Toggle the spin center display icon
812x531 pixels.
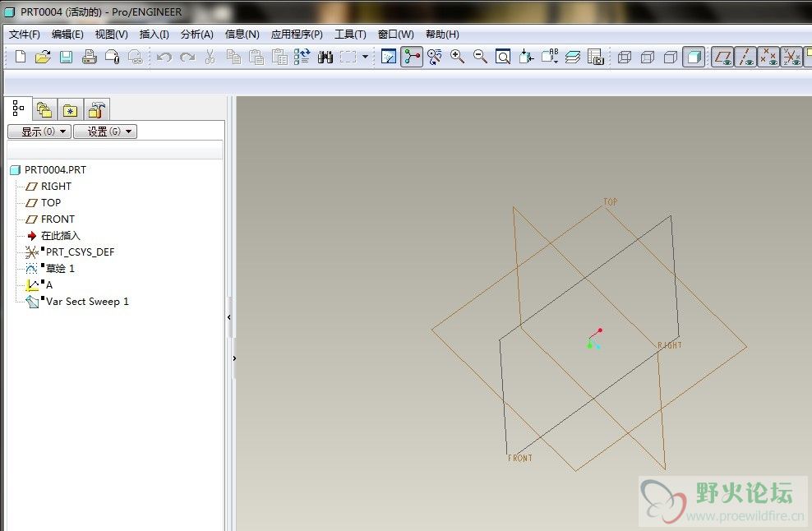click(x=412, y=57)
